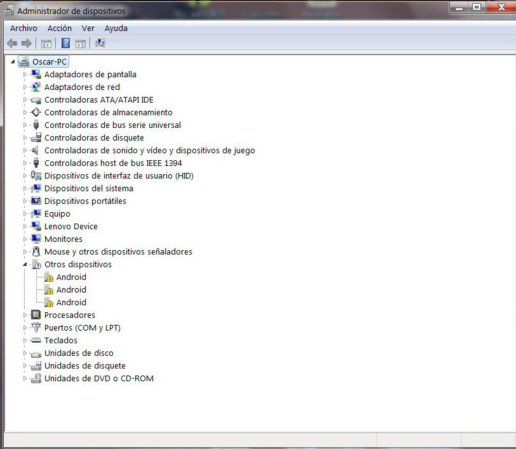
Task: Minimize the Administrador de dispositivos window
Action: 459,7
